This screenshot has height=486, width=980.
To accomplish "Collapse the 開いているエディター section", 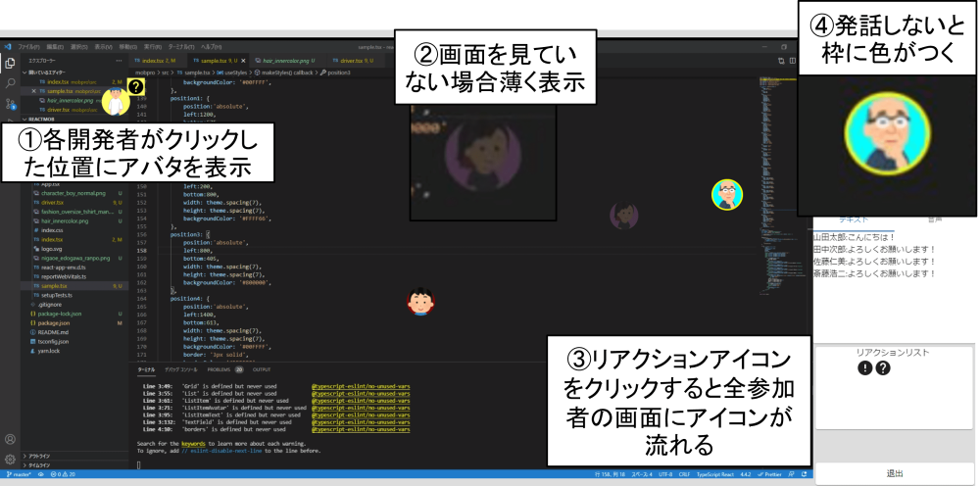I will tap(49, 73).
